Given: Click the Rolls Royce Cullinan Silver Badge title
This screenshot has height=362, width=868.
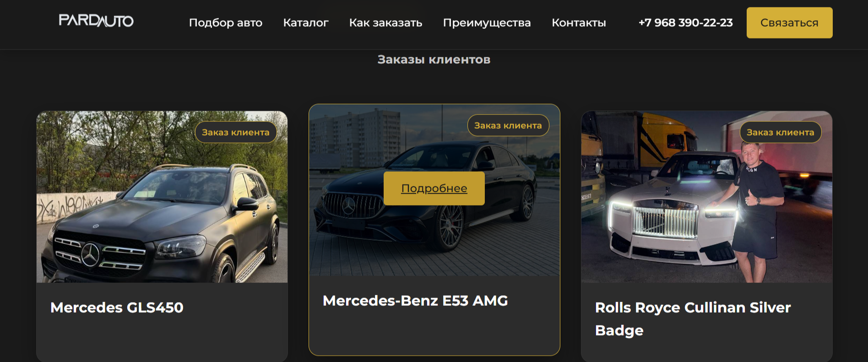Looking at the screenshot, I should tap(693, 319).
